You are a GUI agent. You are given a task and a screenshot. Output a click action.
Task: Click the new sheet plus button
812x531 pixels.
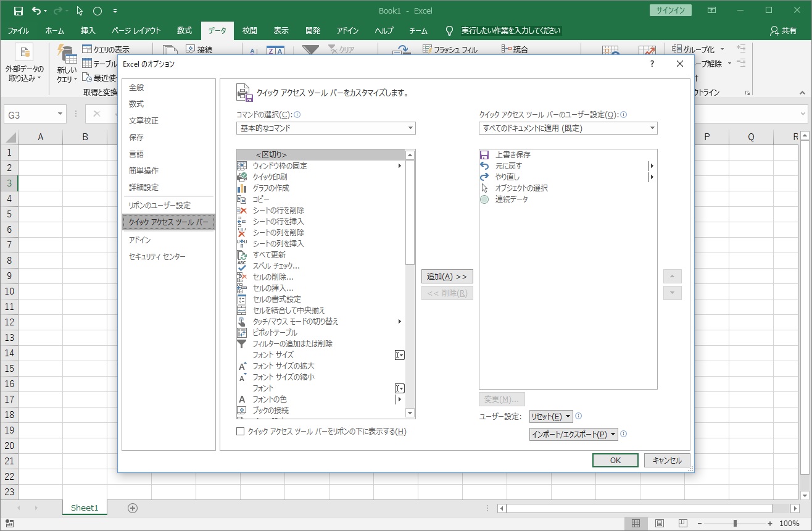coord(132,508)
